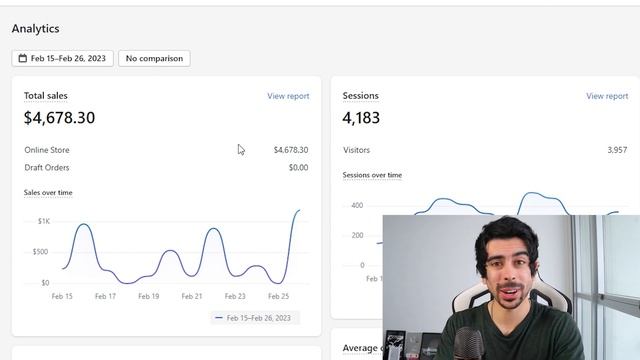Open View report for Total sales
Screen dimensions: 640x360
pos(288,96)
